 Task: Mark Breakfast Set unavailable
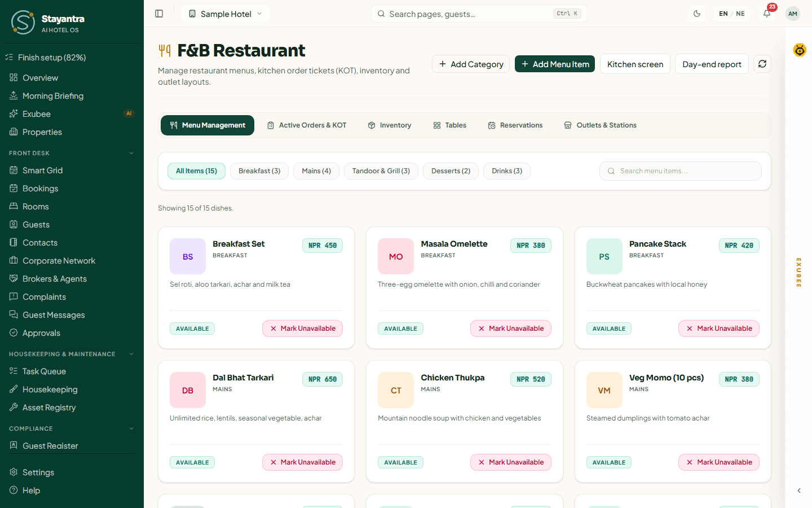tap(302, 329)
